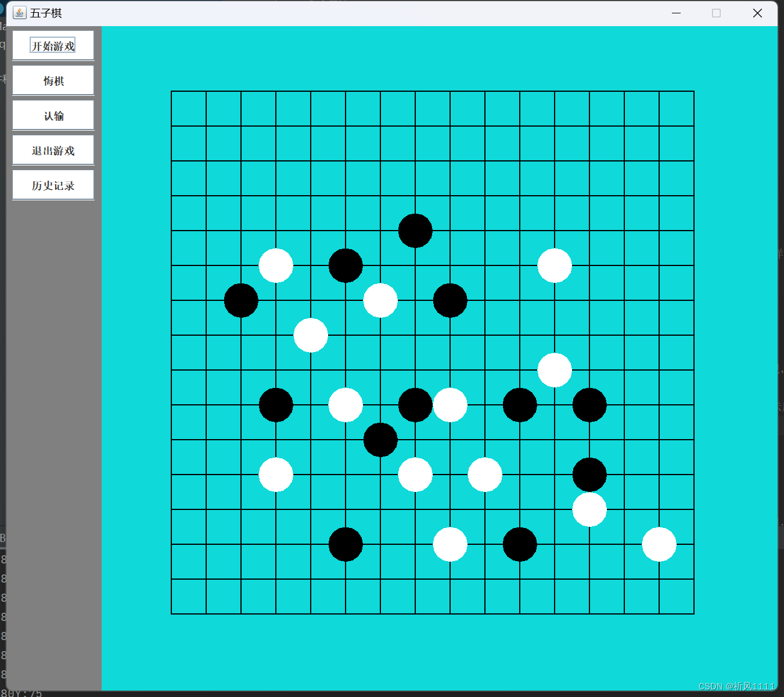
Task: Click the white stone directly beneath a touching black stone
Action: pyautogui.click(x=589, y=509)
